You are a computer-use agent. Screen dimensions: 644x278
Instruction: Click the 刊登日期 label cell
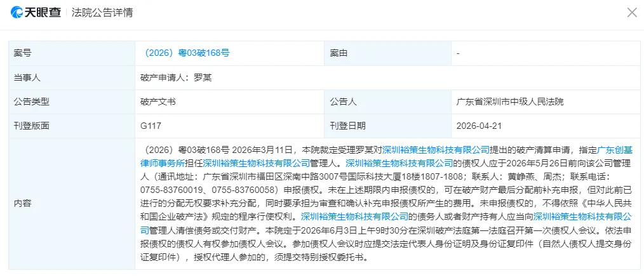click(387, 126)
